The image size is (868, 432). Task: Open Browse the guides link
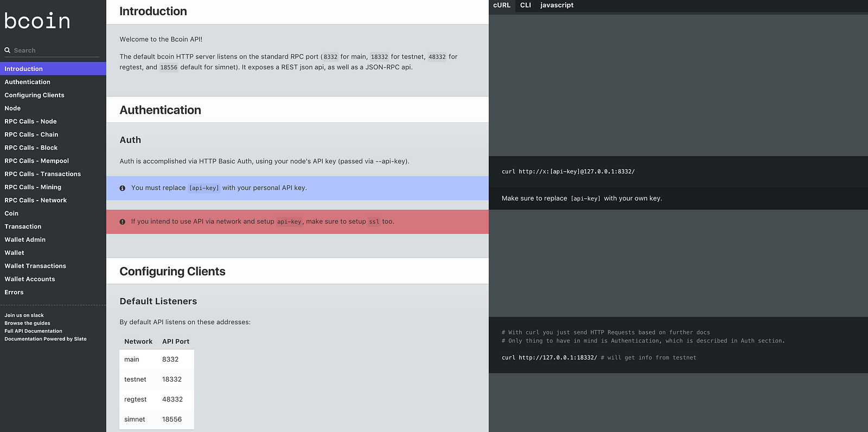coord(28,323)
